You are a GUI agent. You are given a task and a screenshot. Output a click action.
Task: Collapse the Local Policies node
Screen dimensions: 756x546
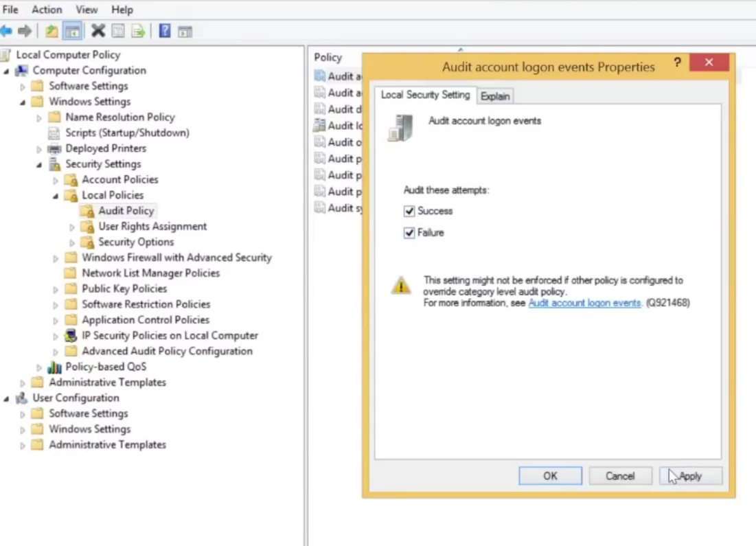[56, 196]
